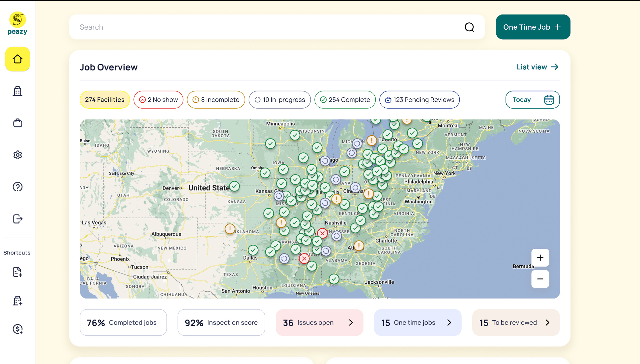The height and width of the screenshot is (364, 640).
Task: Switch to List view
Action: 538,67
